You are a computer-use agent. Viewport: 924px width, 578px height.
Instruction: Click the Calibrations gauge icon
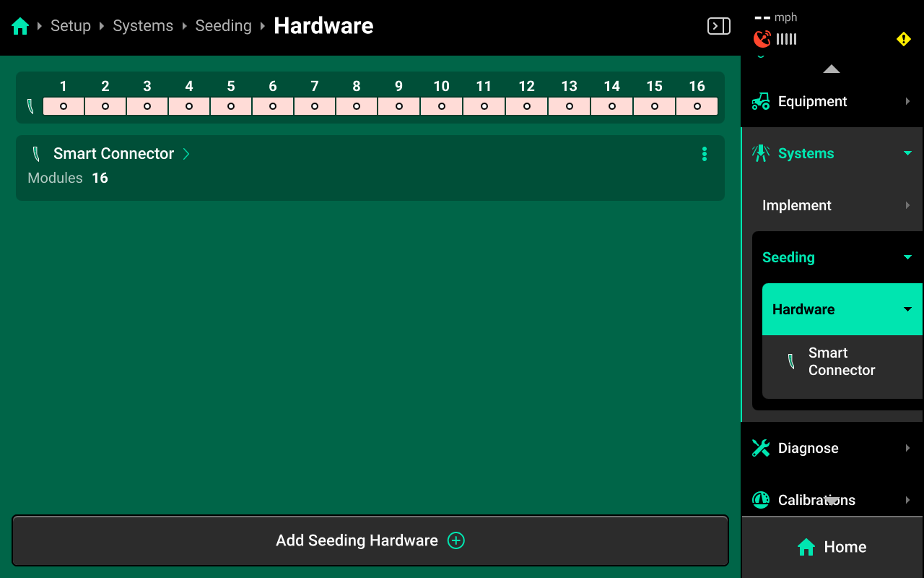(x=761, y=500)
